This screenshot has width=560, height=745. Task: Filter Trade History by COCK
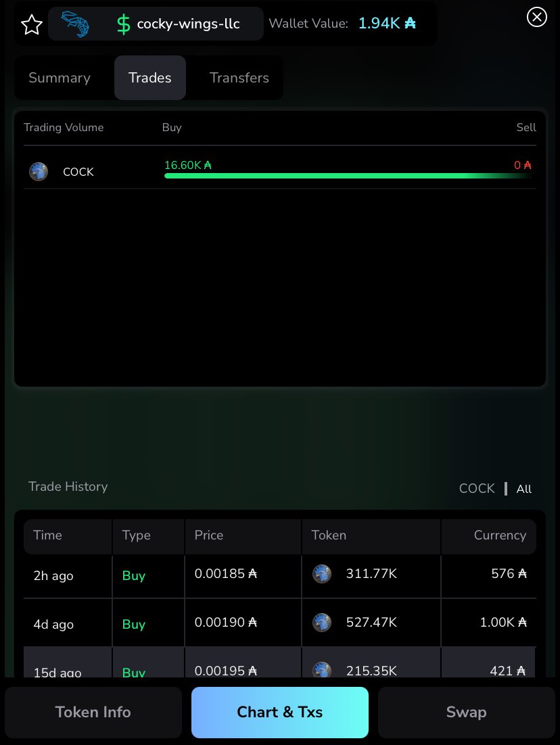tap(477, 488)
